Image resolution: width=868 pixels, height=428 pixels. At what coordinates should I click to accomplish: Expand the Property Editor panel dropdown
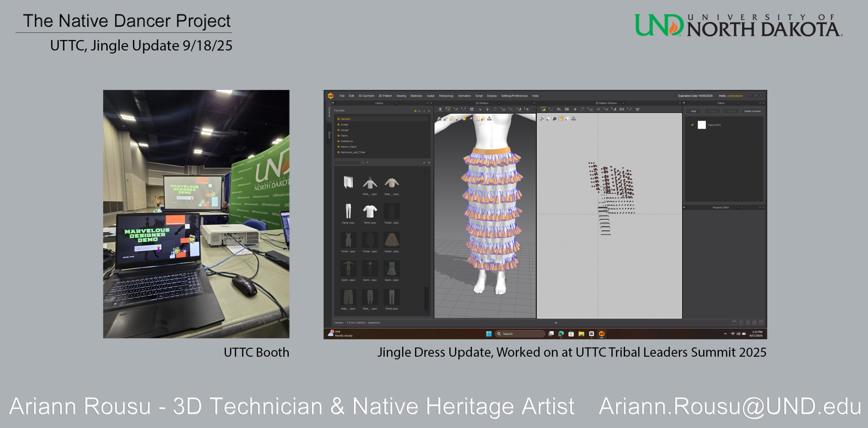(x=738, y=208)
